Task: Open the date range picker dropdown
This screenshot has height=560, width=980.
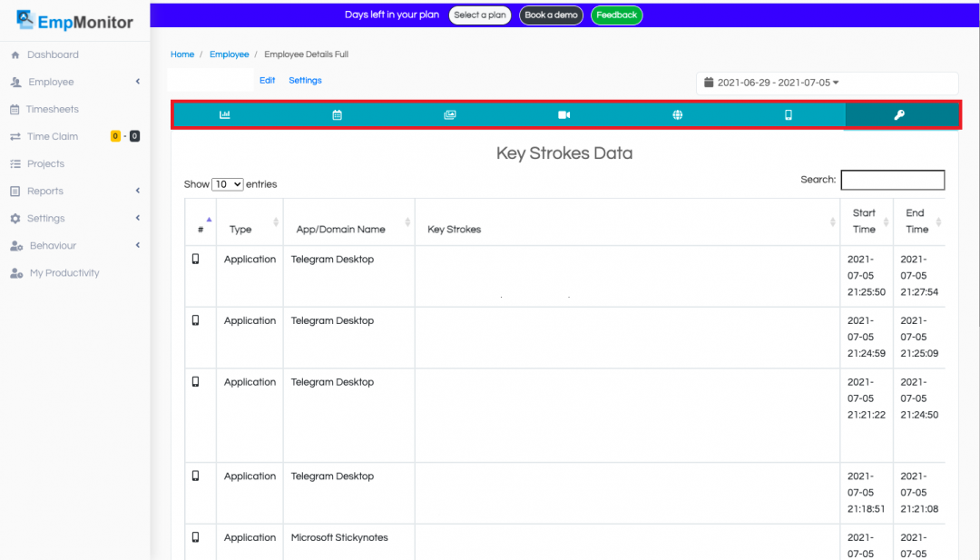Action: click(x=826, y=83)
